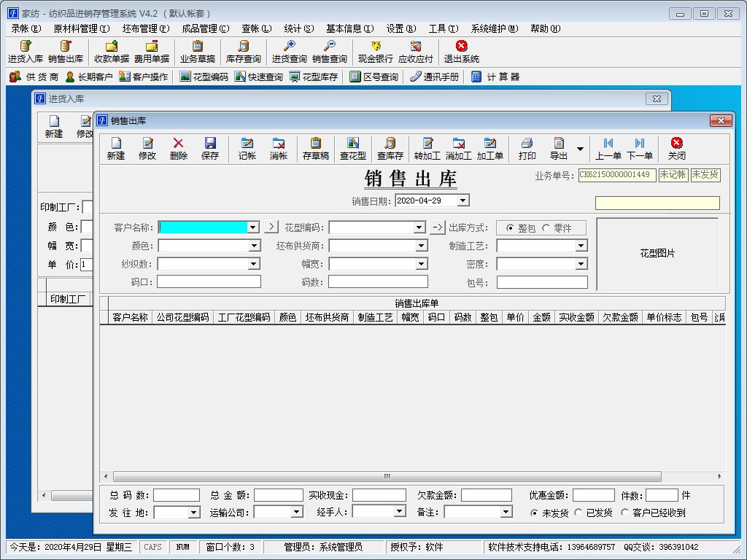Image resolution: width=747 pixels, height=560 pixels.
Task: Select 未发货 radio option
Action: coord(549,513)
